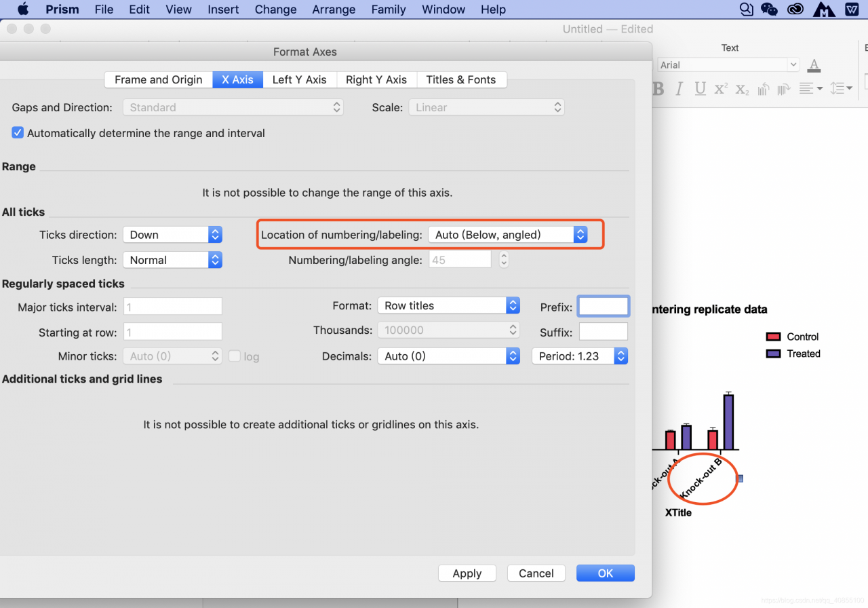This screenshot has width=868, height=608.
Task: Open the Decimals dropdown
Action: (448, 356)
